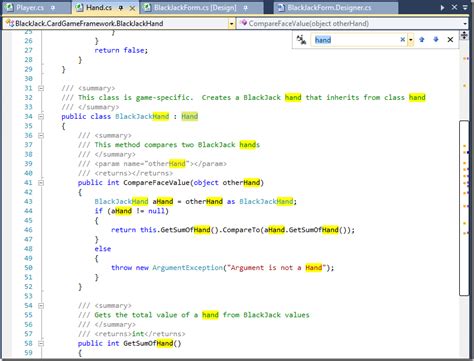Image resolution: width=474 pixels, height=361 pixels.
Task: Close the find box
Action: click(x=450, y=40)
